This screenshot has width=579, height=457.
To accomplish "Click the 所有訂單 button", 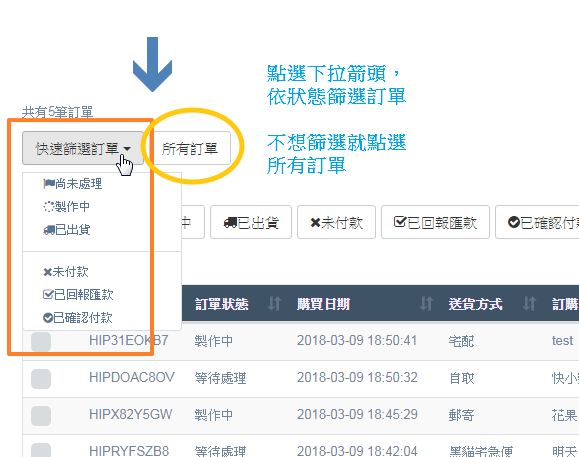I will [x=190, y=148].
